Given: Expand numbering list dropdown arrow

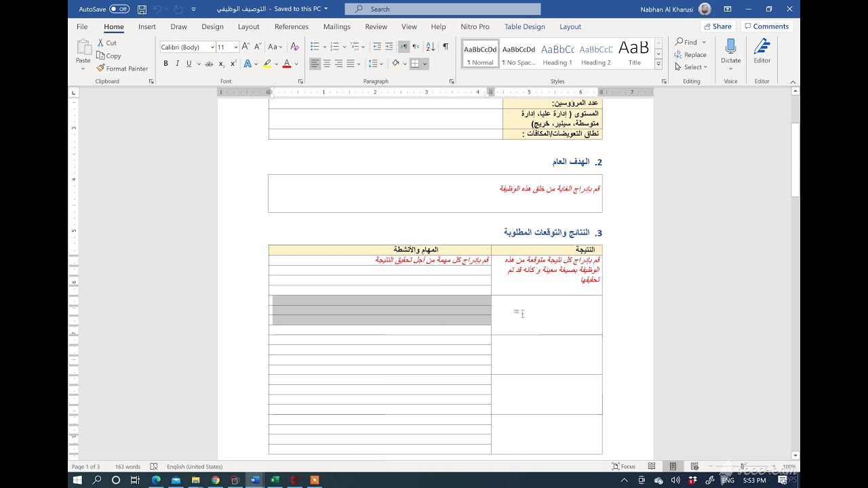Looking at the screenshot, I should tap(344, 47).
